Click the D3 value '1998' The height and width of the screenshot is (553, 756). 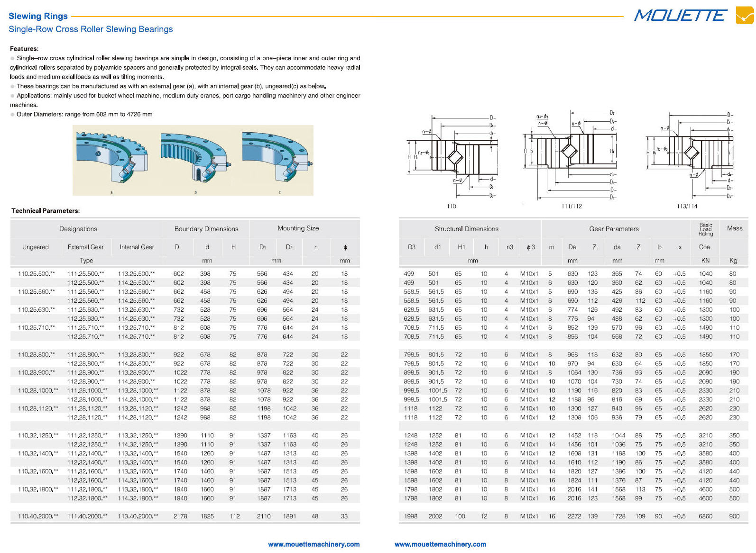411,517
